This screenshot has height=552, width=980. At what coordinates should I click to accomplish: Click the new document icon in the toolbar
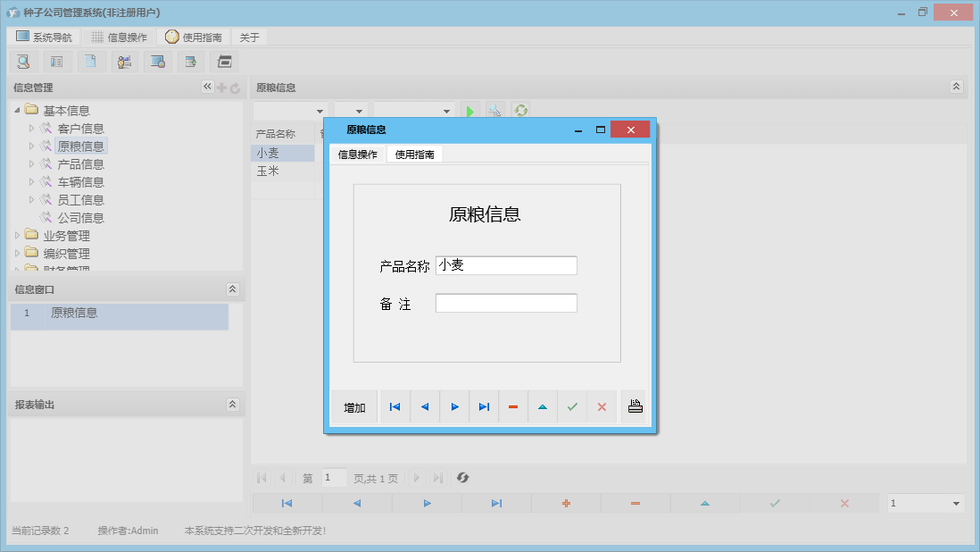(90, 61)
